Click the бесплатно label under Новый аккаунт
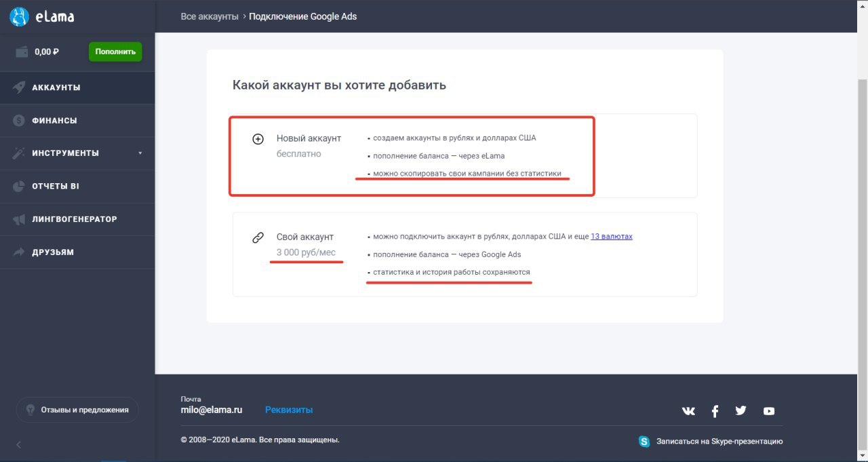868x462 pixels. click(299, 154)
